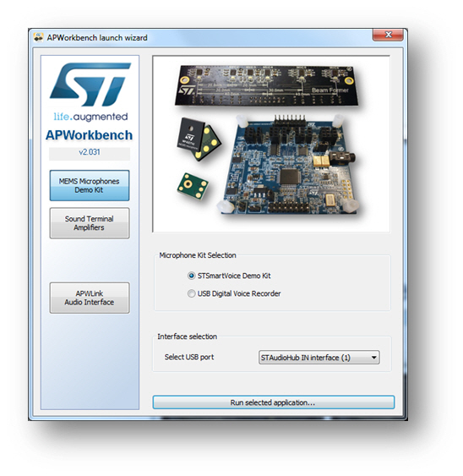Image resolution: width=463 pixels, height=476 pixels.
Task: Run selected application
Action: pyautogui.click(x=274, y=402)
